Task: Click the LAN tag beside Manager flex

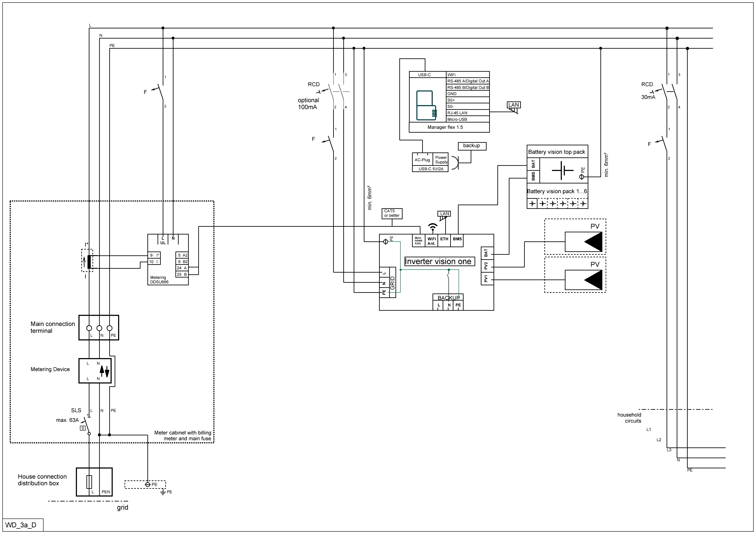Action: (514, 105)
